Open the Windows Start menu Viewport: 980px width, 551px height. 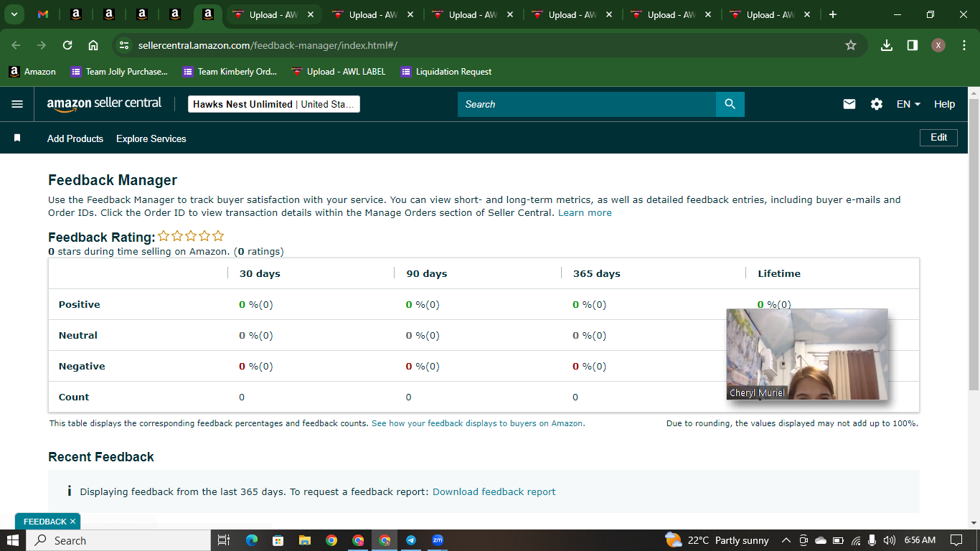pyautogui.click(x=13, y=540)
